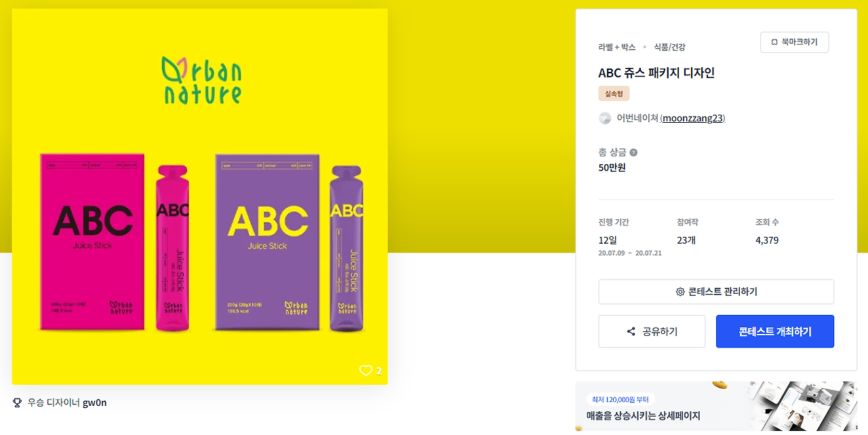Open winning designer gw0n's profile
The height and width of the screenshot is (435, 868).
(x=95, y=402)
